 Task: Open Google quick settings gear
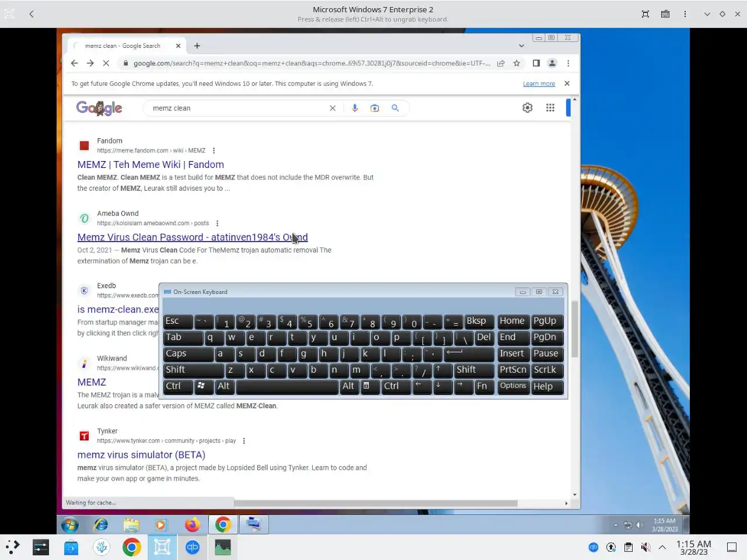click(528, 107)
